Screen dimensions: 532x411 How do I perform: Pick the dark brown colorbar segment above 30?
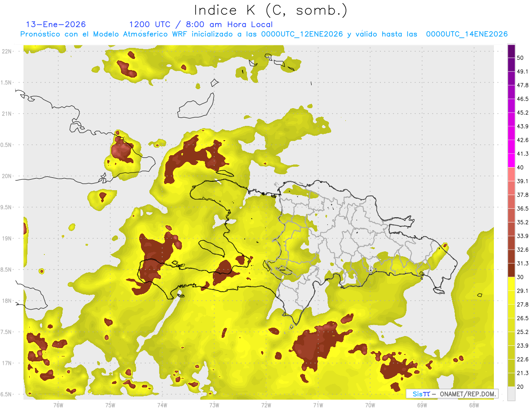coord(511,270)
